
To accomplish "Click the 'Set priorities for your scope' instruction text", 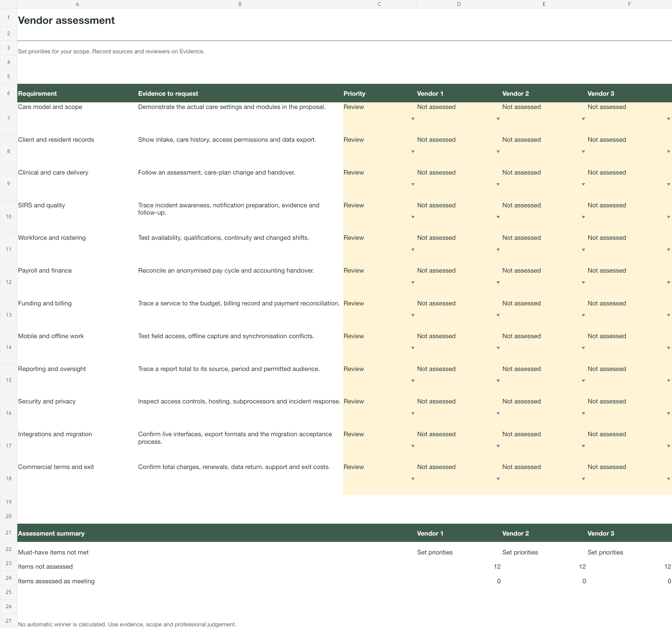I will click(111, 51).
